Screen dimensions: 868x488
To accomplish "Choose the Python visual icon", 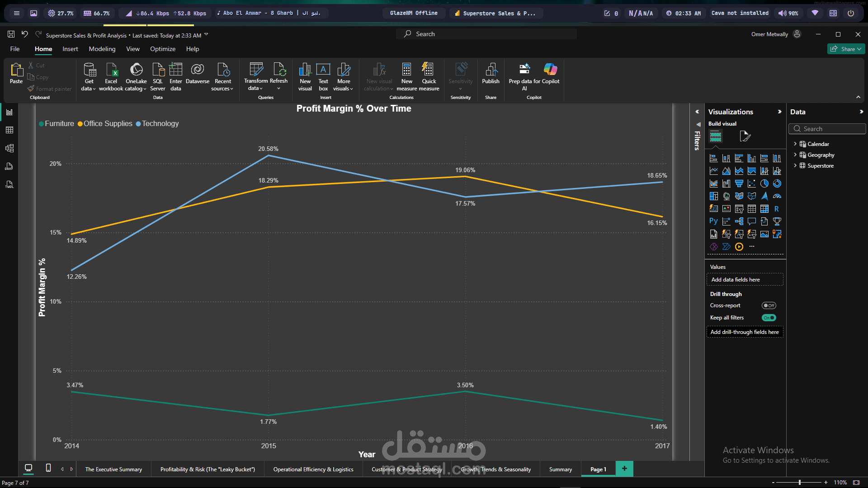I will tap(713, 221).
